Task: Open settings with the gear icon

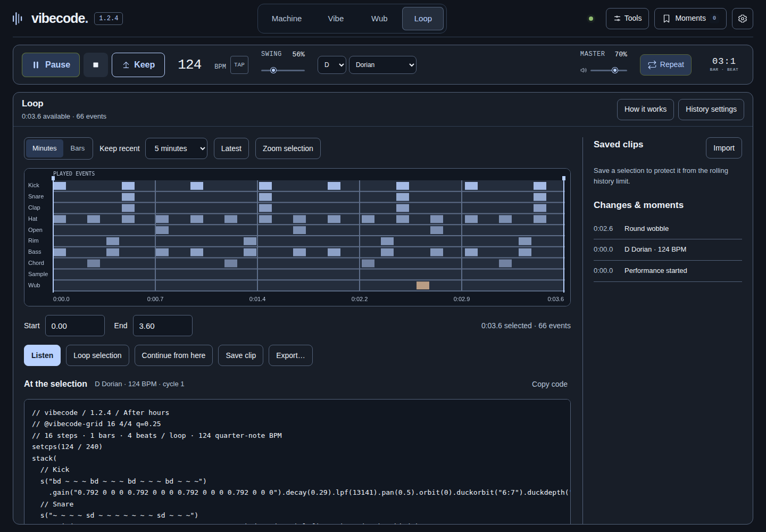Action: (x=743, y=19)
